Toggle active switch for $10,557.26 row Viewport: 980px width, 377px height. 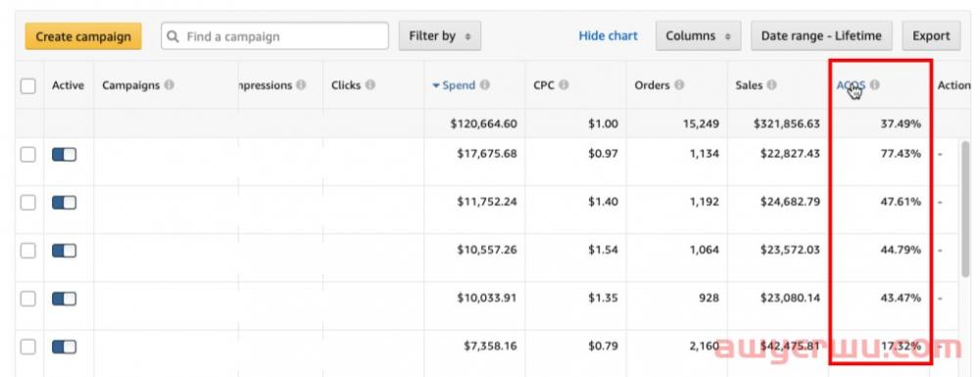pos(64,251)
